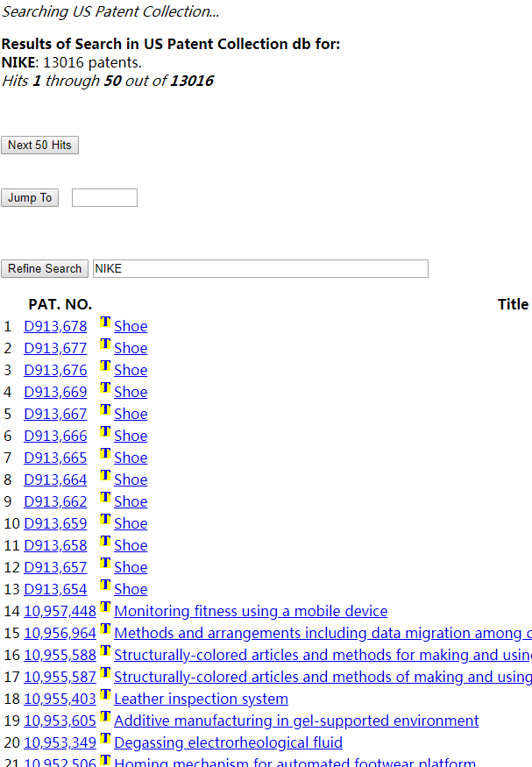Click full-text icon for patent 10,955,403

click(105, 695)
